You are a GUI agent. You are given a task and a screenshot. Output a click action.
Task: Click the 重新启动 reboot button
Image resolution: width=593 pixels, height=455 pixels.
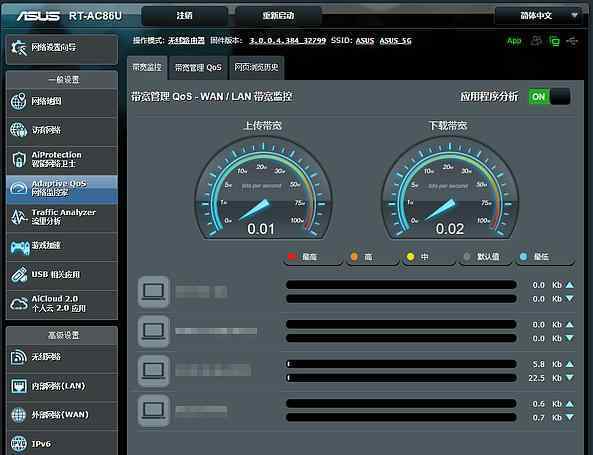pyautogui.click(x=278, y=16)
